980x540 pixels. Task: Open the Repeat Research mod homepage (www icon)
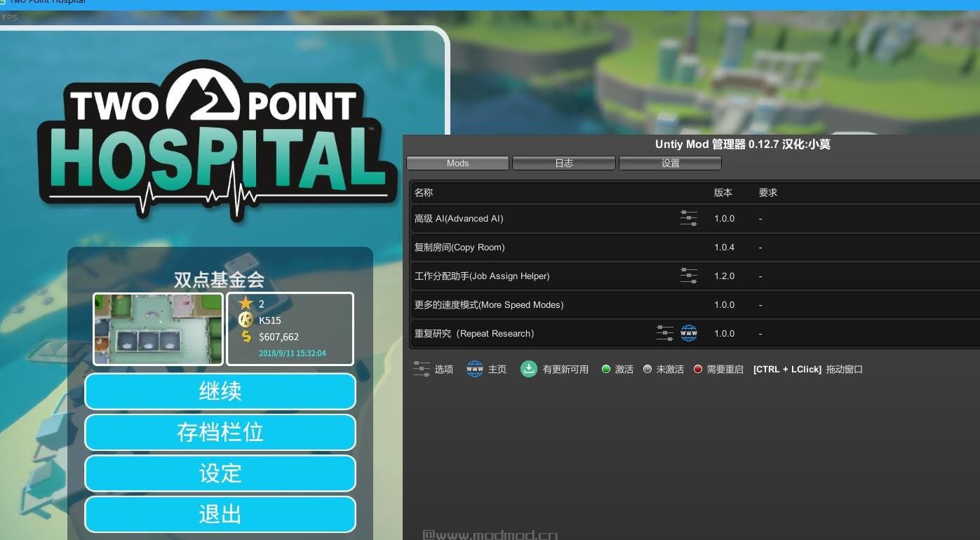[x=689, y=333]
